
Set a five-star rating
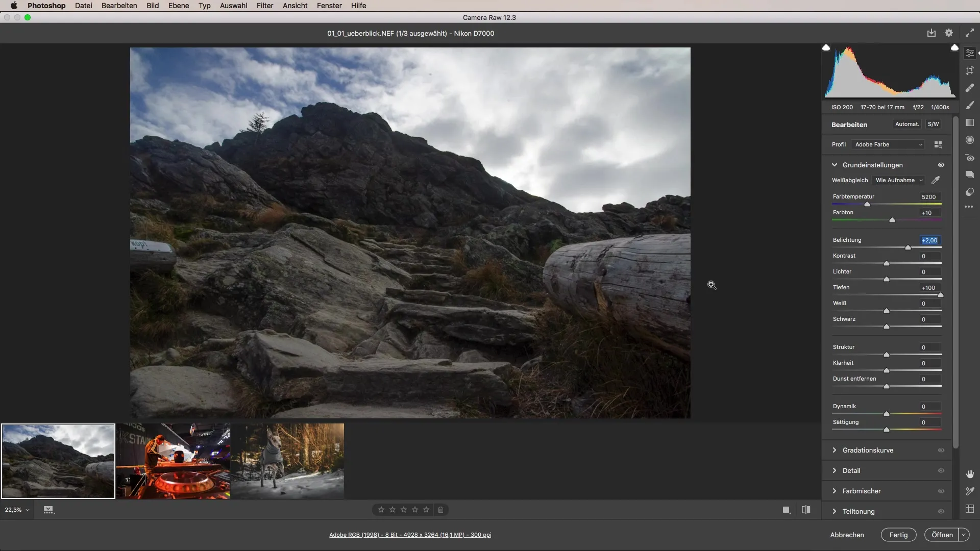[426, 510]
